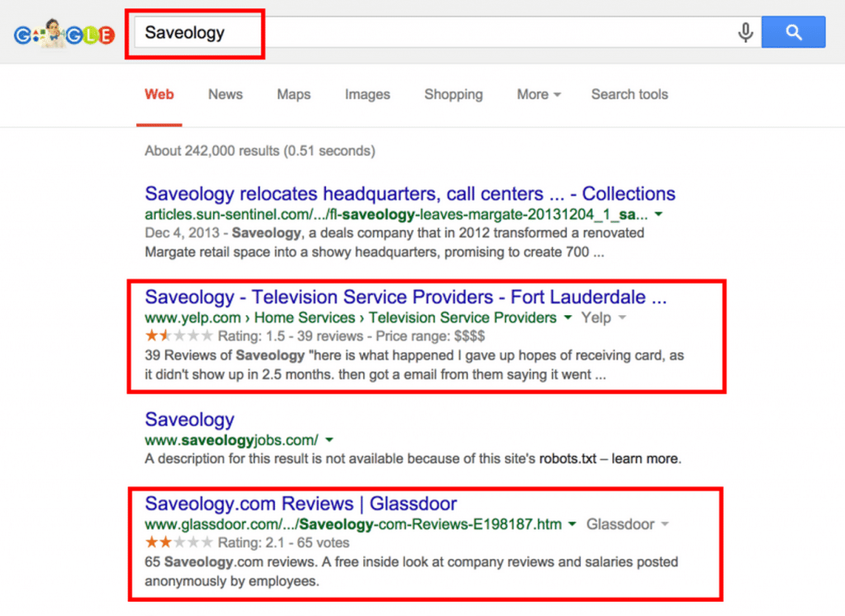Open the grey Glassdoor source dropdown
Screen dimensions: 845x616
pyautogui.click(x=627, y=524)
